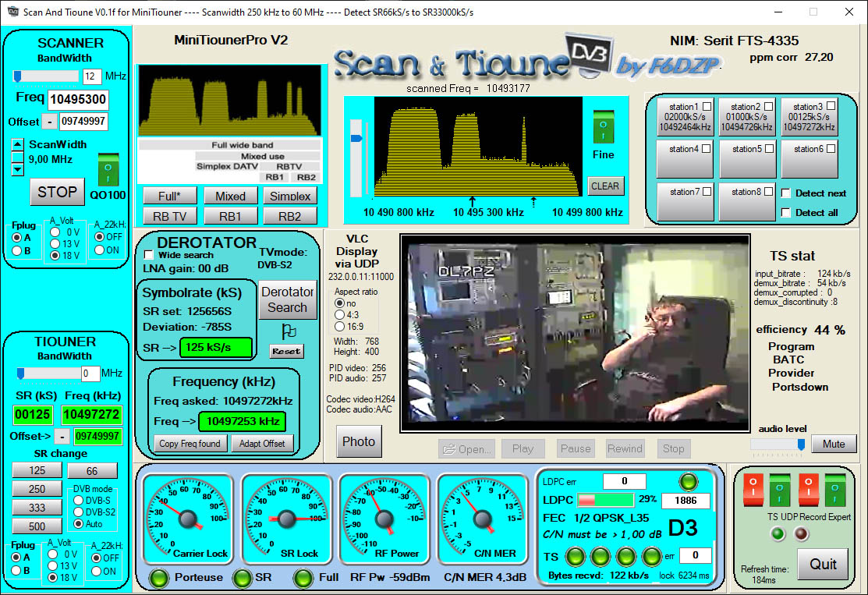Select aspect ratio 16:9

pos(339,327)
